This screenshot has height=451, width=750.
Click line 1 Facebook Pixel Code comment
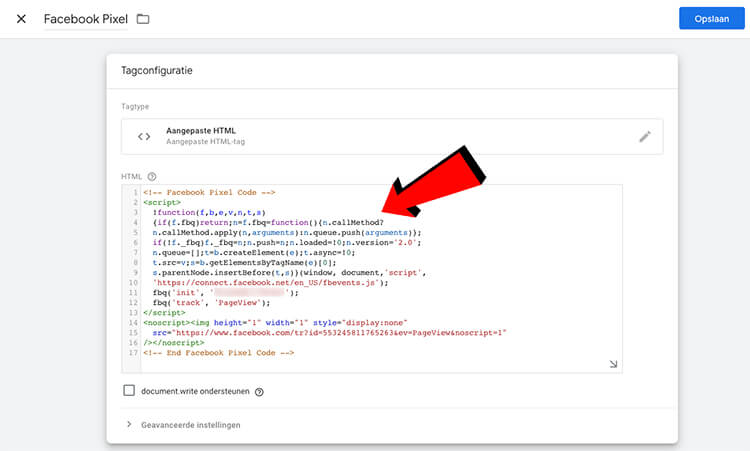tap(209, 192)
